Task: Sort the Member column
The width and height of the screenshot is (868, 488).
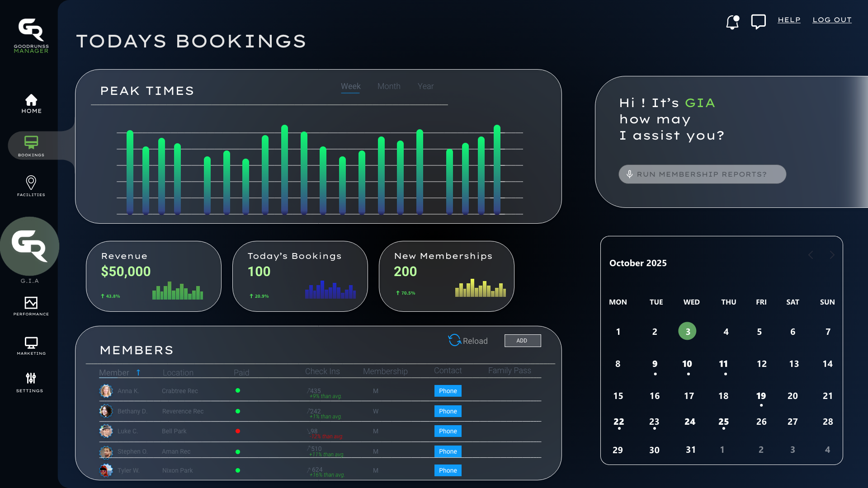Action: tap(138, 372)
